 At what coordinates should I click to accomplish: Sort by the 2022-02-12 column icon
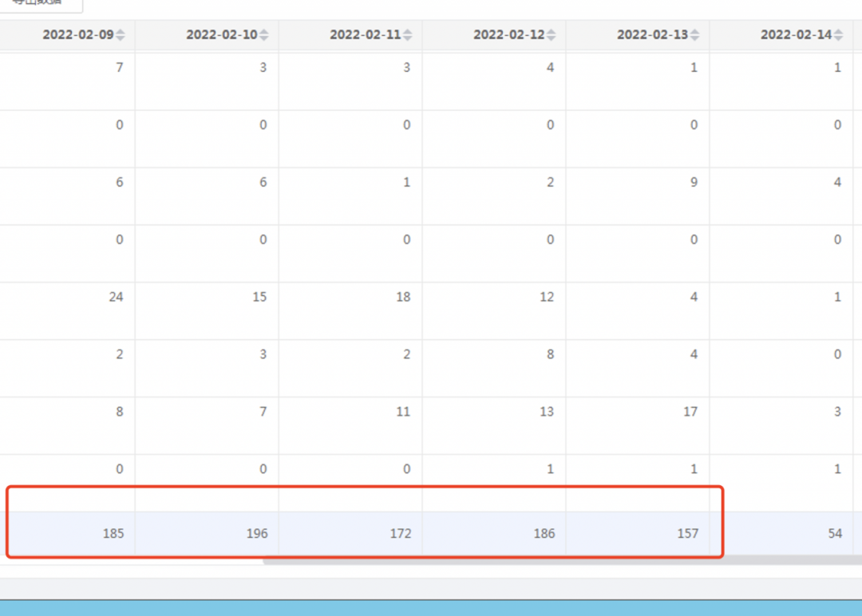(551, 35)
